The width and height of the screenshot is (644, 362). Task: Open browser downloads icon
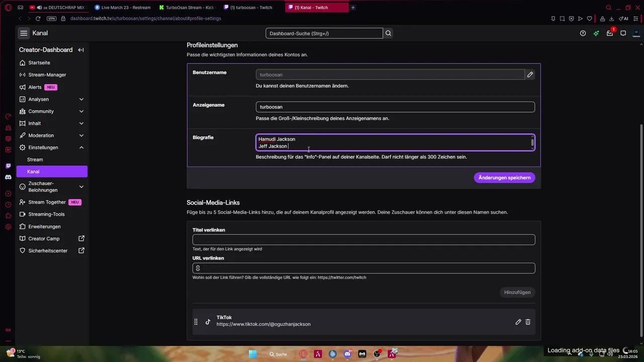pyautogui.click(x=611, y=19)
